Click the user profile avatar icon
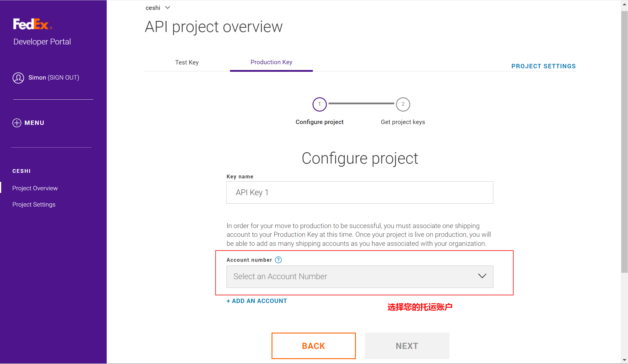Screen dimensions: 628x364 [x=18, y=78]
